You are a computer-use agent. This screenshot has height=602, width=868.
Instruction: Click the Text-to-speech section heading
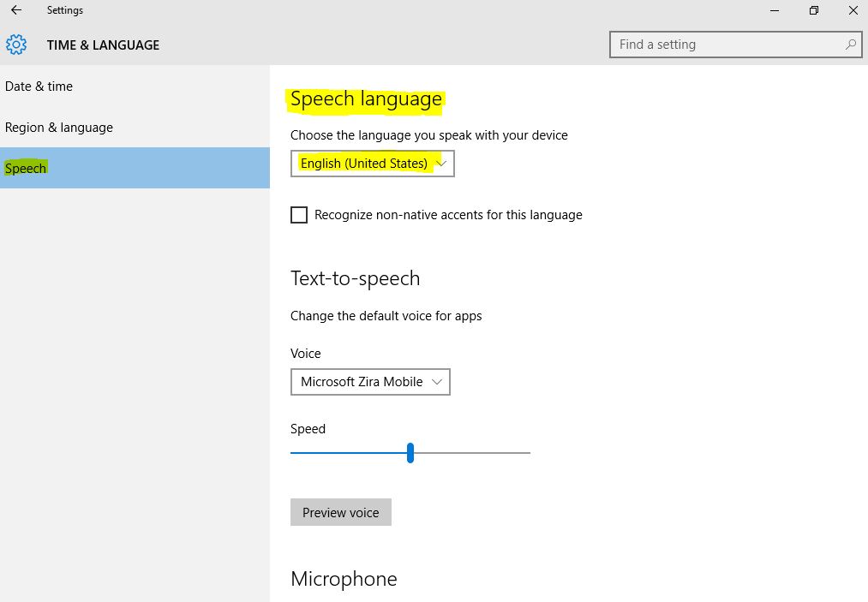click(355, 278)
